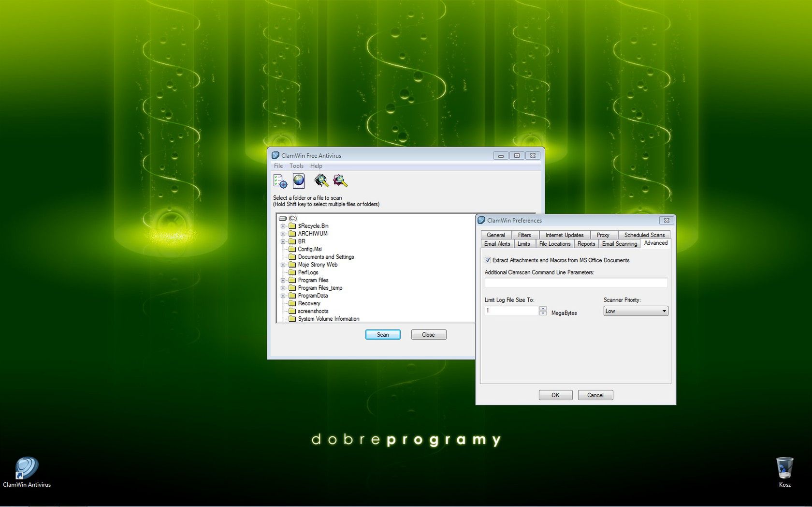Click the BR folder icon

coord(292,241)
